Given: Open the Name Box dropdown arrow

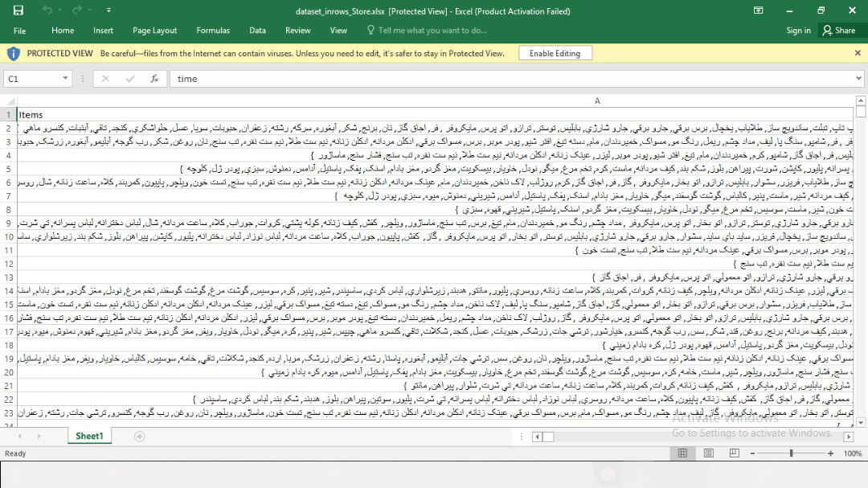Looking at the screenshot, I should click(x=66, y=79).
